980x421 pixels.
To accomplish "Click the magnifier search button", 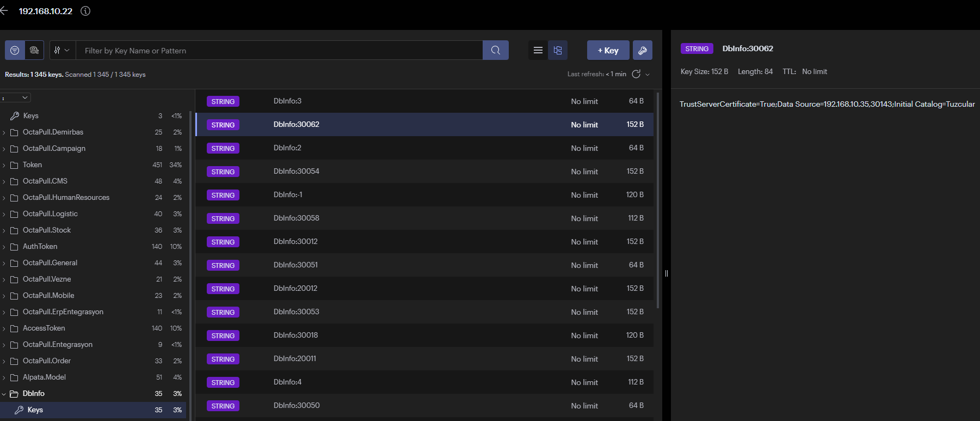I will pyautogui.click(x=495, y=50).
